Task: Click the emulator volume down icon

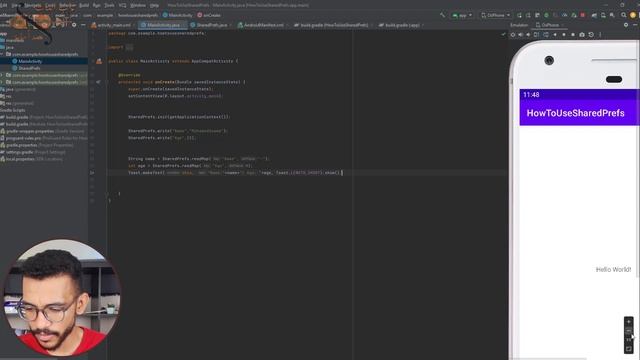Action: [528, 35]
